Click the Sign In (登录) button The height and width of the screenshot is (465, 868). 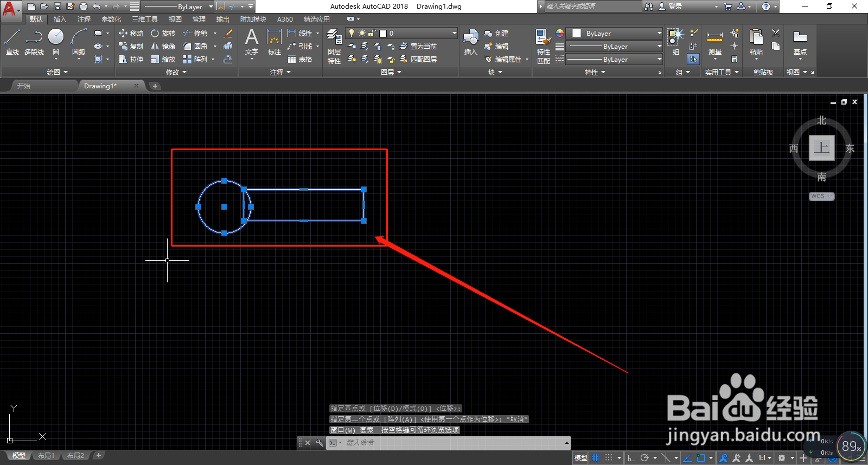(x=671, y=7)
